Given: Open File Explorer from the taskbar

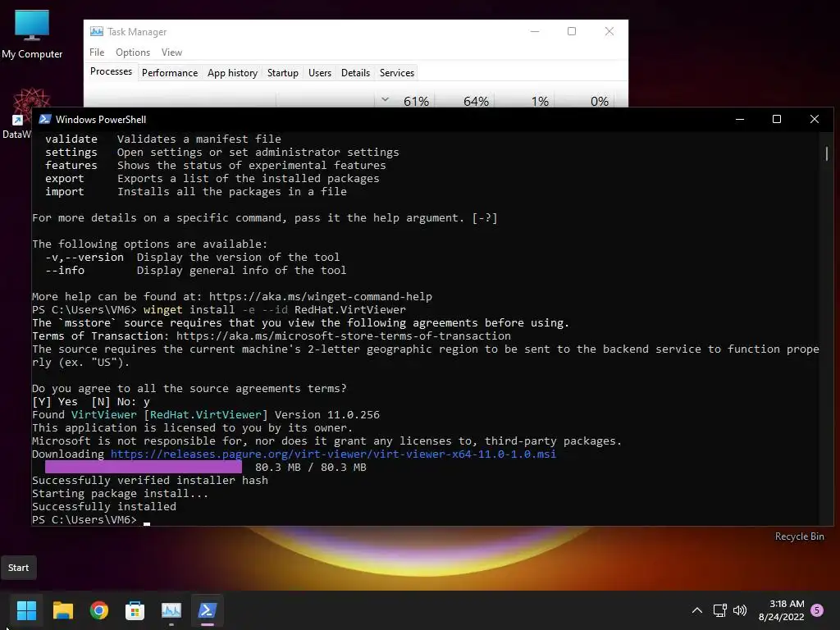Looking at the screenshot, I should [62, 610].
